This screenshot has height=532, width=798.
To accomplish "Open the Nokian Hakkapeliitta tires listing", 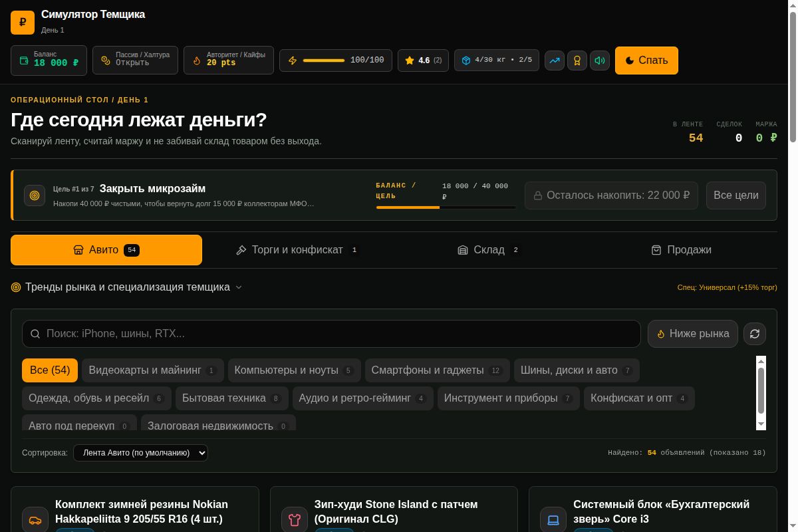I will [x=135, y=509].
